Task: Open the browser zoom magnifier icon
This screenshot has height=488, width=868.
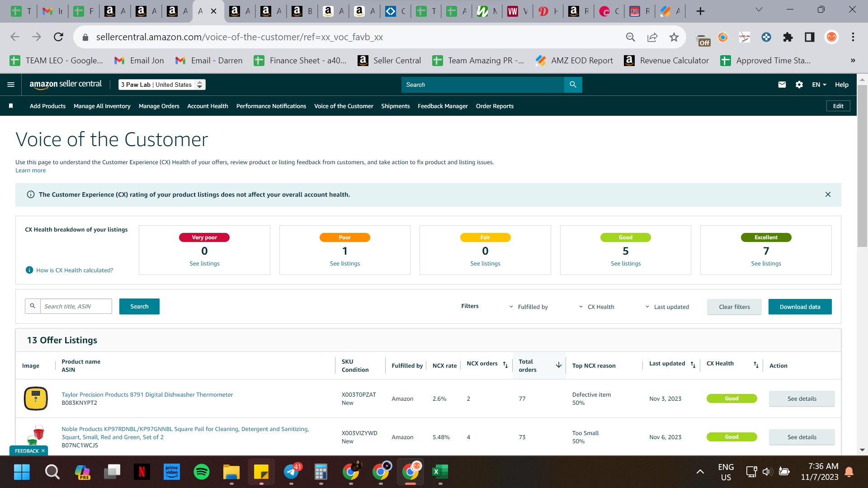Action: 630,37
